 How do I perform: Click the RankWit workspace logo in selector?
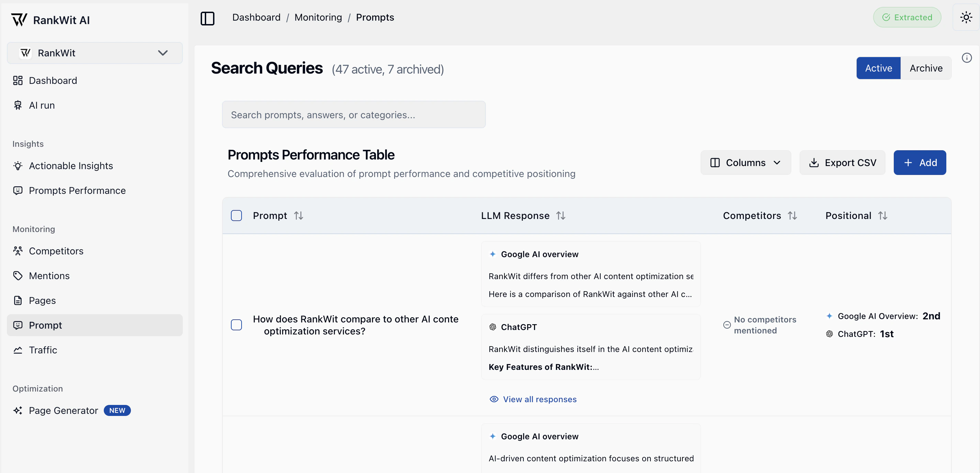point(25,53)
